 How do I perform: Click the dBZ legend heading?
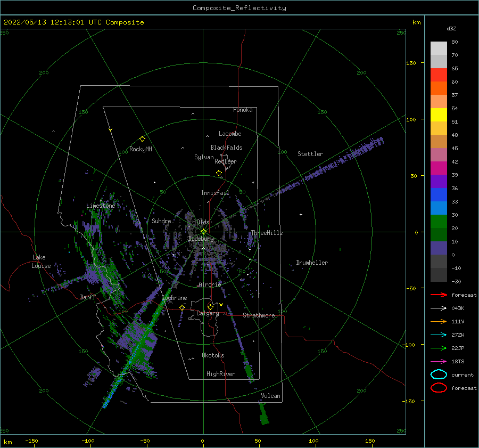coord(451,29)
